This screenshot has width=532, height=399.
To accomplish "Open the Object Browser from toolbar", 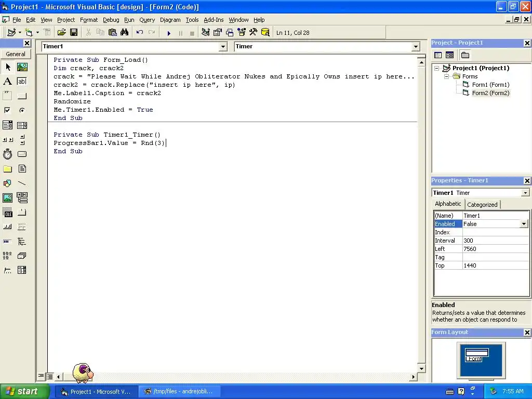I will [x=242, y=33].
